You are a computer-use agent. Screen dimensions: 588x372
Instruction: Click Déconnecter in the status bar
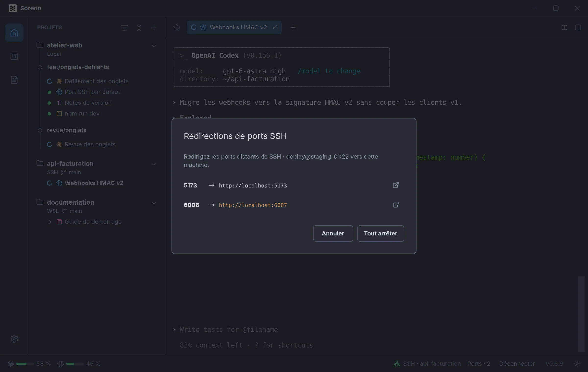click(517, 364)
